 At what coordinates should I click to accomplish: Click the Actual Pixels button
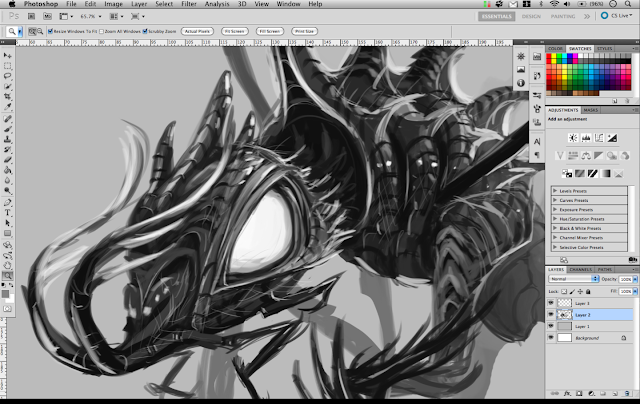point(197,31)
